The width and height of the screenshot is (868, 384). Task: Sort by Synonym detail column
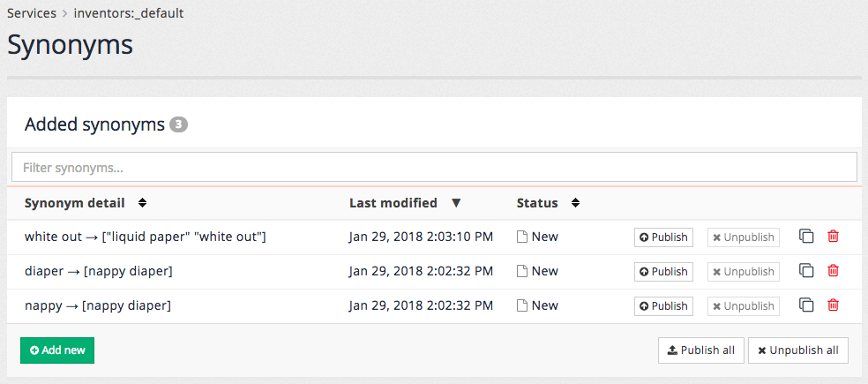click(142, 203)
